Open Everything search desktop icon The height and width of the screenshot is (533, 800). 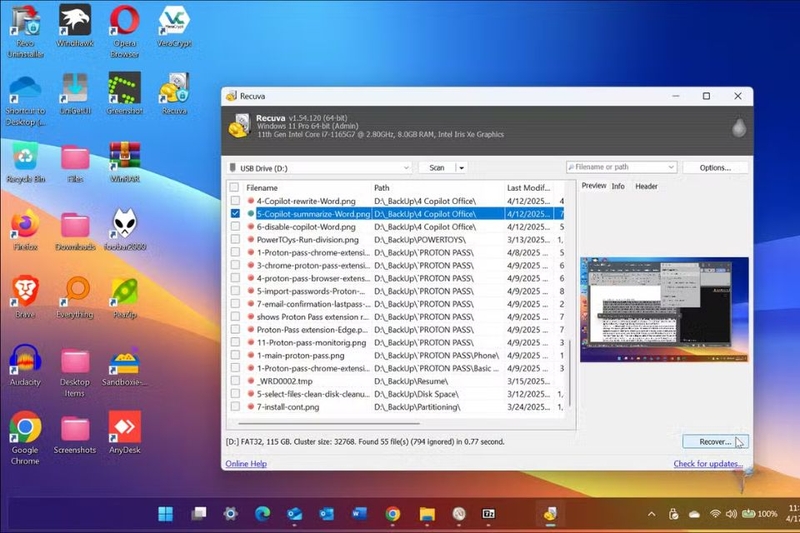click(x=76, y=298)
